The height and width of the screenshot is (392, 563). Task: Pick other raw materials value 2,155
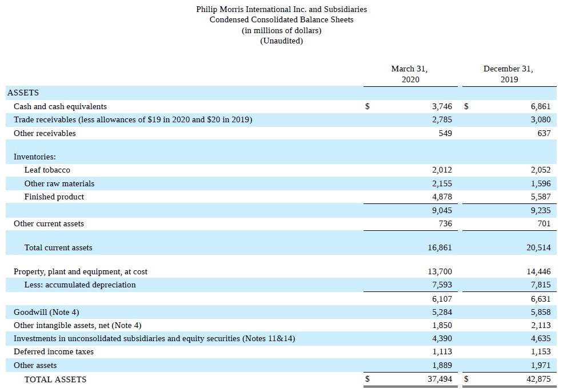[442, 184]
